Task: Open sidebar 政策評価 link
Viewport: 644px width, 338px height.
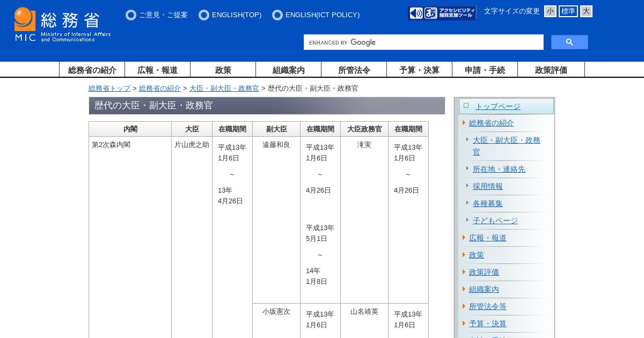Action: (484, 272)
